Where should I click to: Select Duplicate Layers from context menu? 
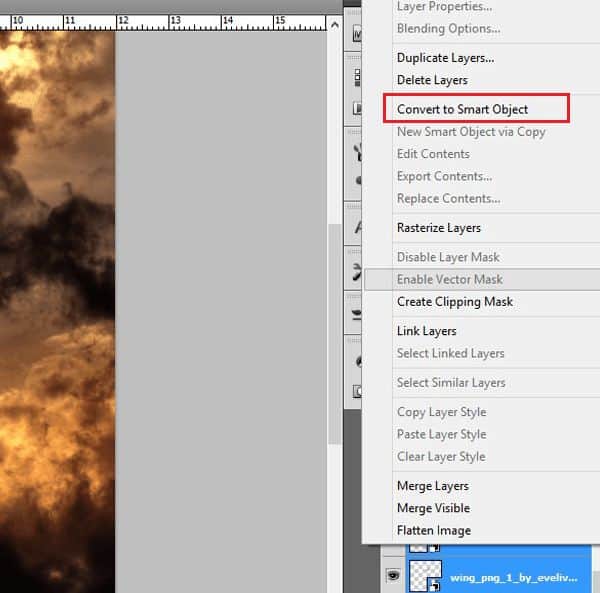point(445,58)
